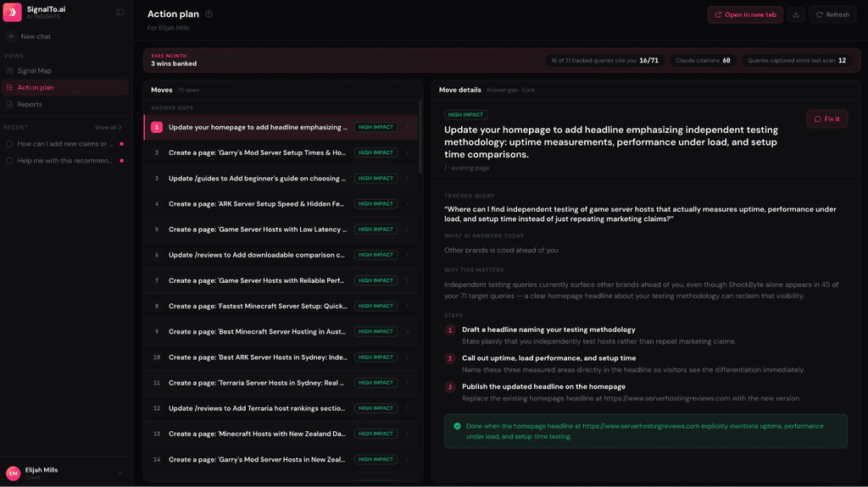This screenshot has width=868, height=487.
Task: Click the Reports document icon
Action: (x=9, y=104)
